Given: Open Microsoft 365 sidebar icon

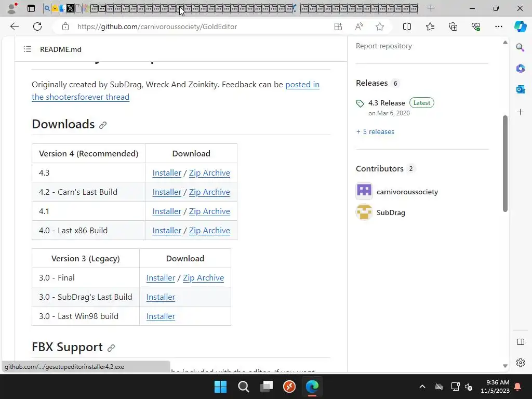Looking at the screenshot, I should (520, 68).
